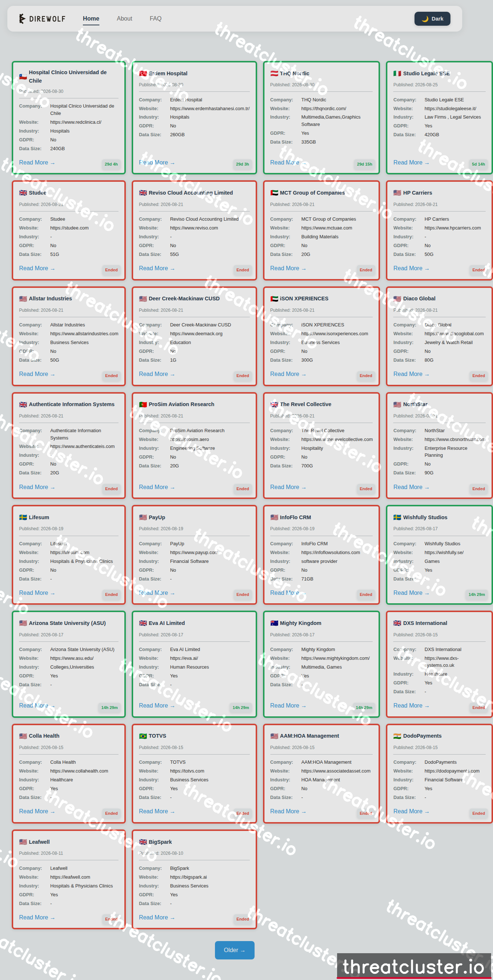The height and width of the screenshot is (980, 493).
Task: Click the US flag beside HP Carriers
Action: [x=397, y=193]
